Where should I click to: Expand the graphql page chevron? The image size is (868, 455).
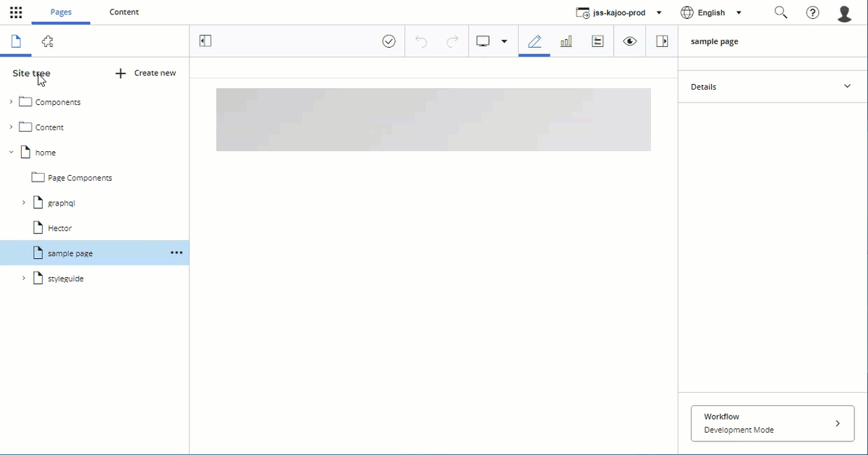point(23,203)
